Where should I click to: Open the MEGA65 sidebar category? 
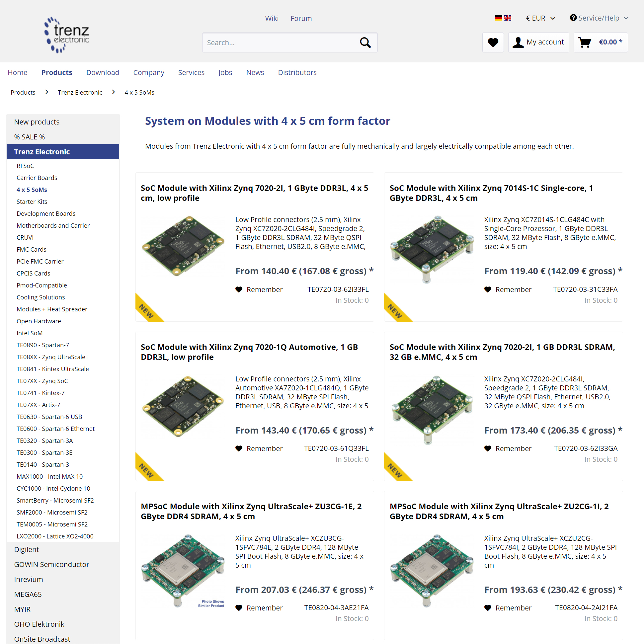pyautogui.click(x=63, y=594)
